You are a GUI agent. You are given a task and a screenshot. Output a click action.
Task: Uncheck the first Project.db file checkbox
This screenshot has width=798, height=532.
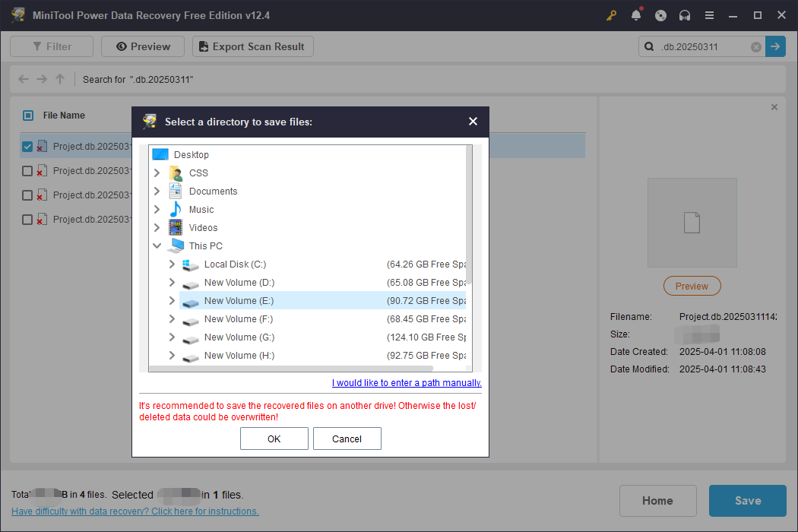[x=27, y=147]
